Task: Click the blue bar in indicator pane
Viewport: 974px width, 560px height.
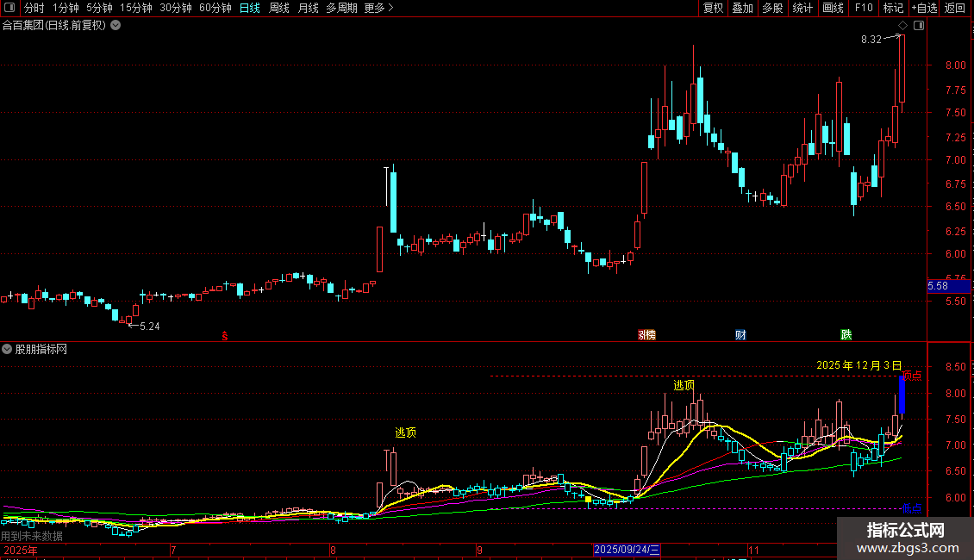Action: (902, 395)
